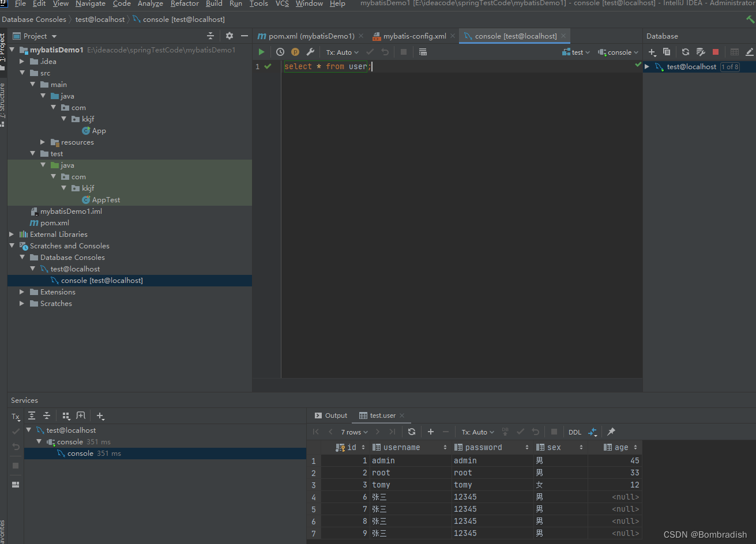Open Tx transaction icon in Services
This screenshot has height=544, width=756.
click(x=16, y=416)
